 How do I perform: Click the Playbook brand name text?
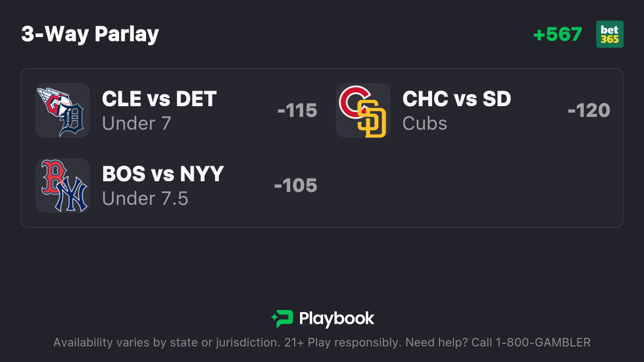coord(336,319)
